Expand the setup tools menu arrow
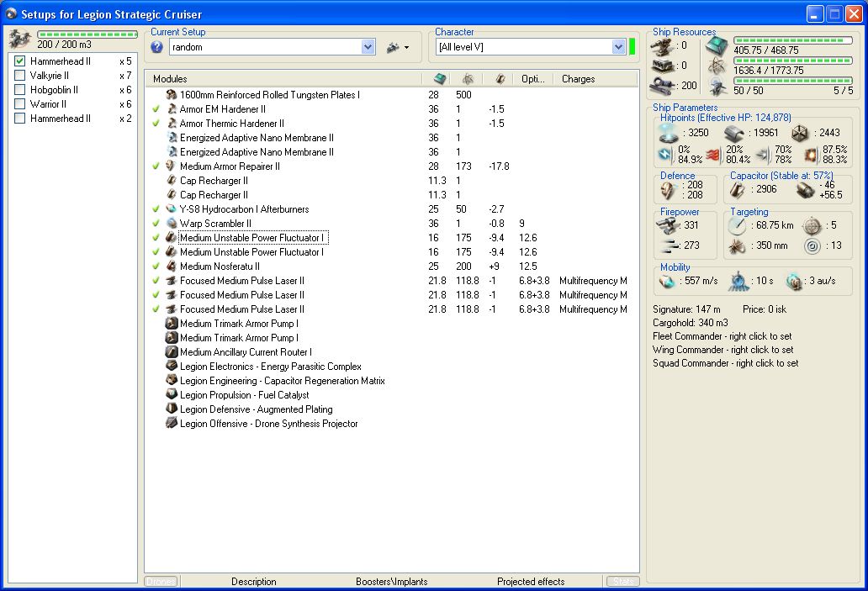Viewport: 868px width, 591px height. [407, 48]
